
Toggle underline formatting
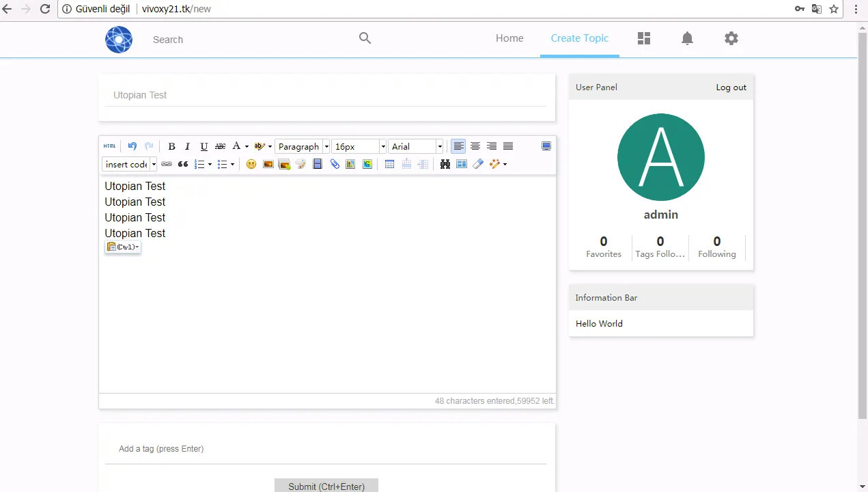[x=204, y=146]
